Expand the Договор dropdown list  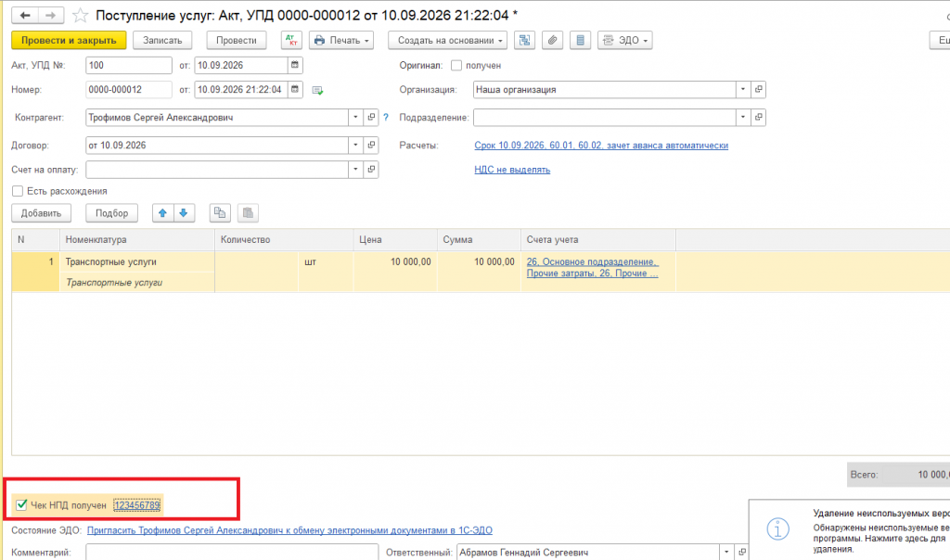[355, 146]
